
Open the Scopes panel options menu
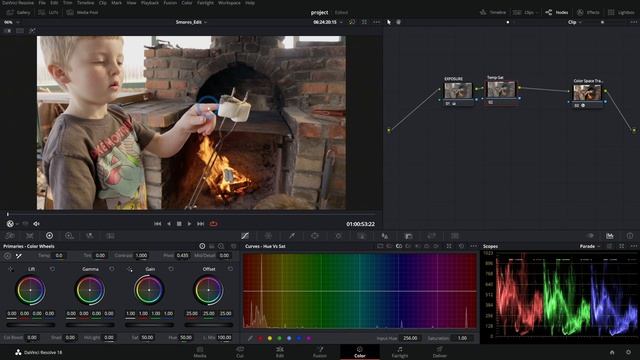(x=633, y=246)
